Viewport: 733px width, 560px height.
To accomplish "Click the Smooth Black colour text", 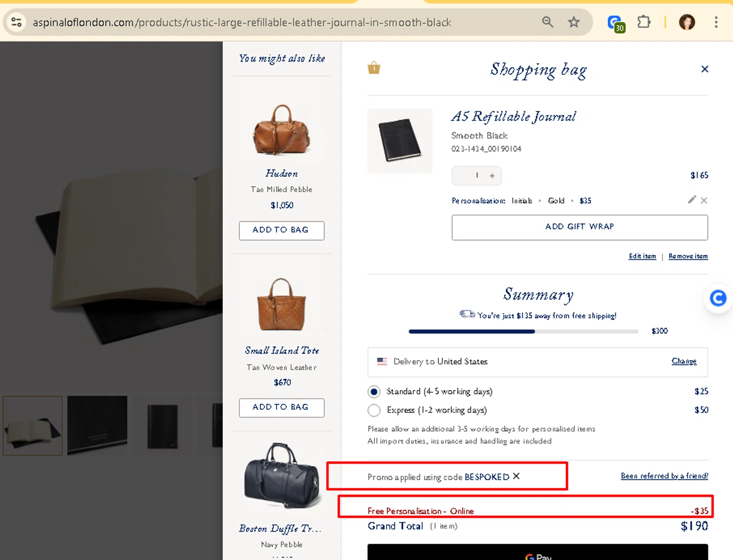I will [x=479, y=136].
